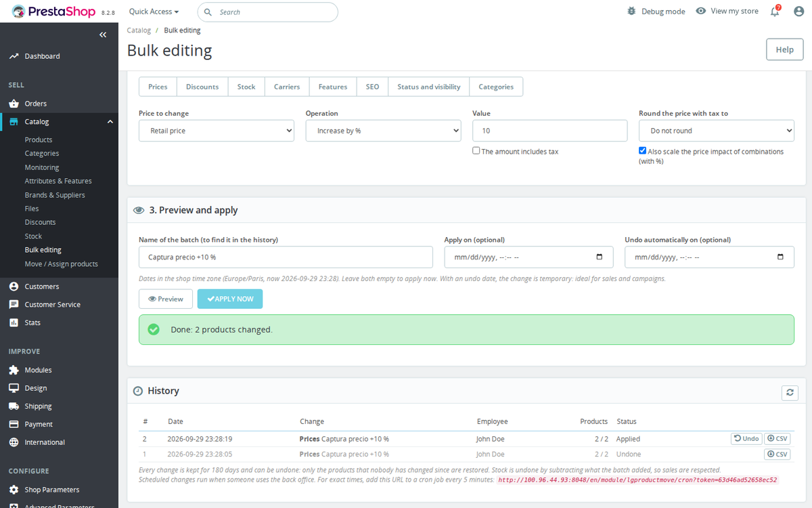
Task: Click the Shop Parameters gear icon
Action: pyautogui.click(x=14, y=490)
